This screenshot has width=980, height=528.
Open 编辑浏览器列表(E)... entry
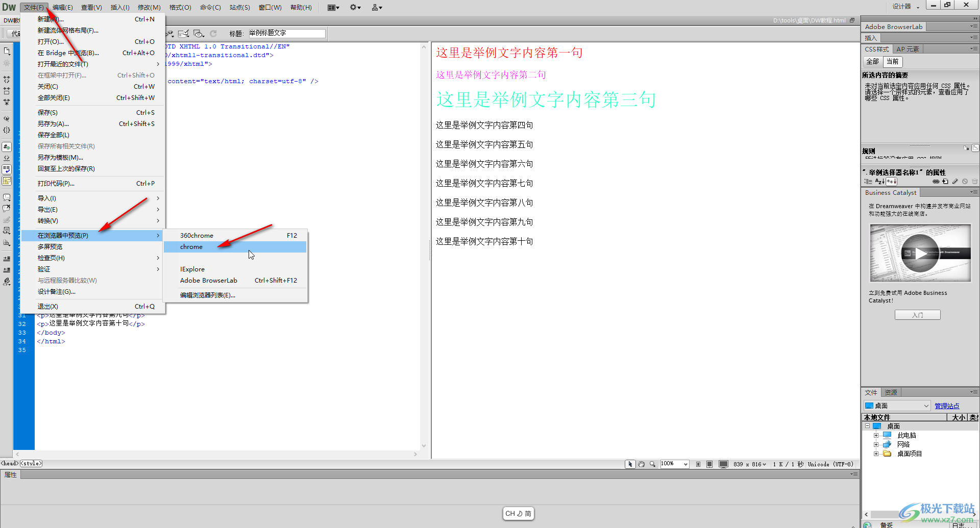235,295
